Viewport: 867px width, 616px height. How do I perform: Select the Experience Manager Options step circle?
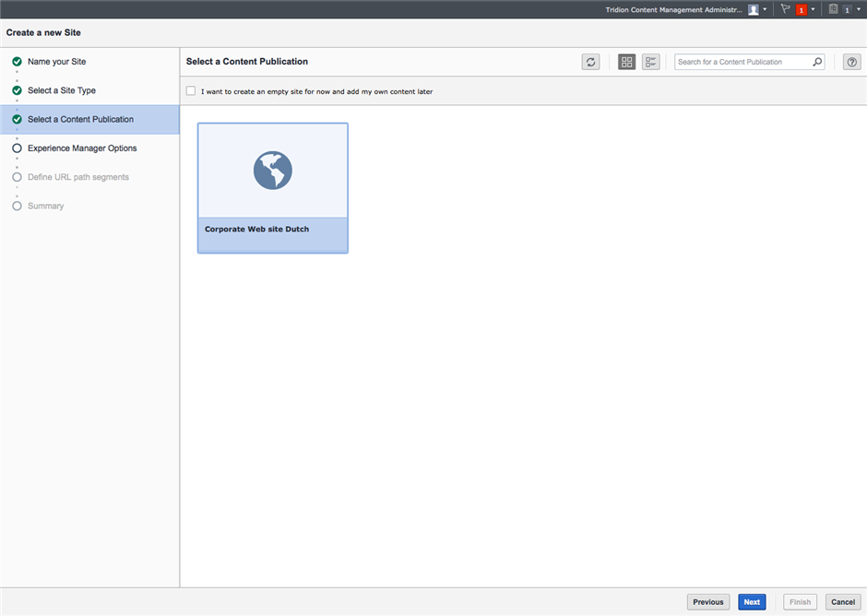pos(17,148)
